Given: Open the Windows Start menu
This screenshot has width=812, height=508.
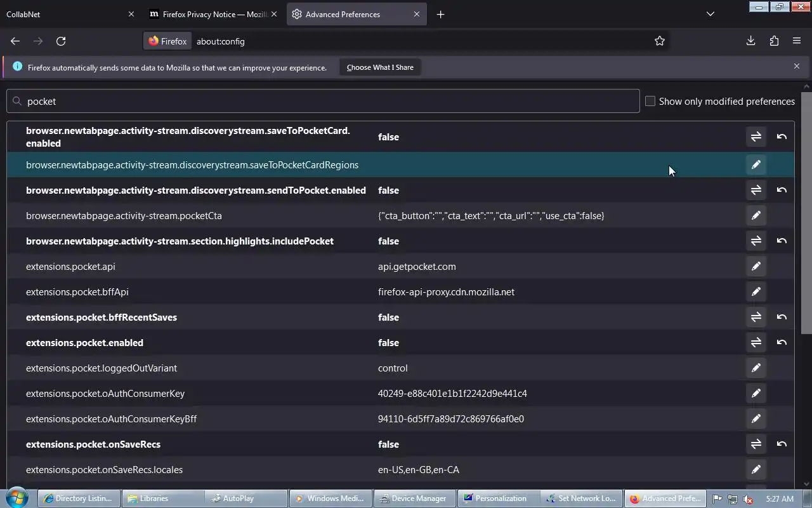Looking at the screenshot, I should 17,498.
